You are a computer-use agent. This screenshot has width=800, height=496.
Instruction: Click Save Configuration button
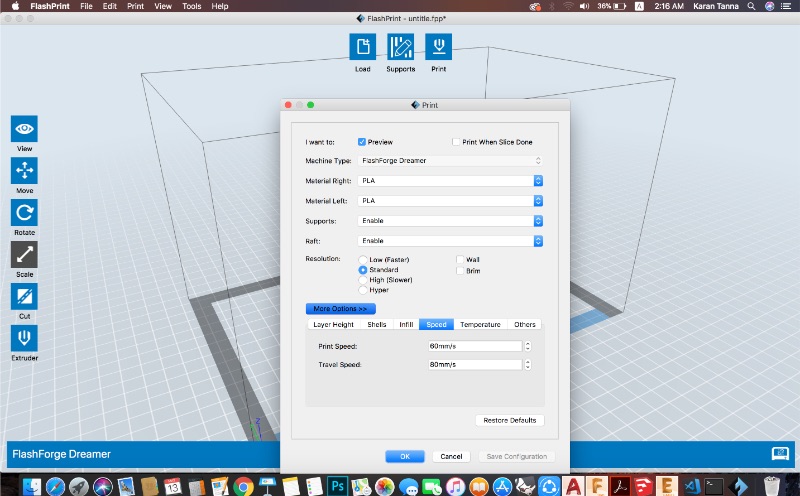(516, 456)
